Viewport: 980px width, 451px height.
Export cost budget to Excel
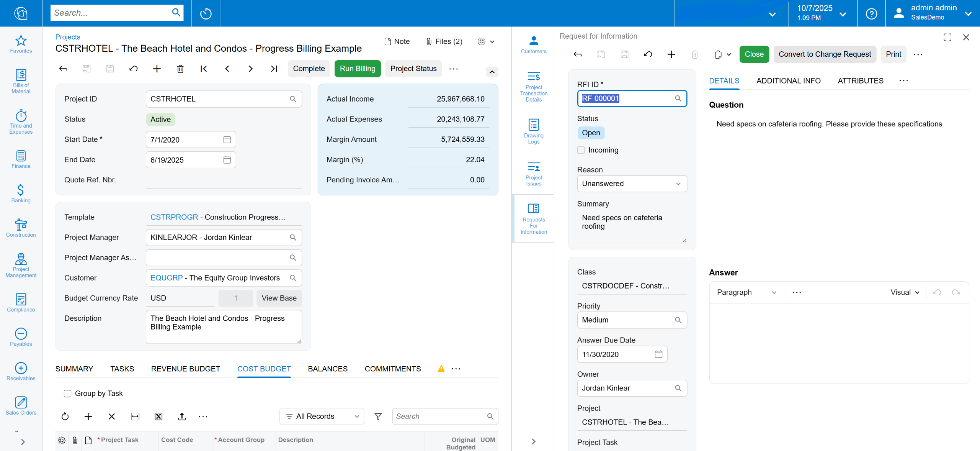158,417
